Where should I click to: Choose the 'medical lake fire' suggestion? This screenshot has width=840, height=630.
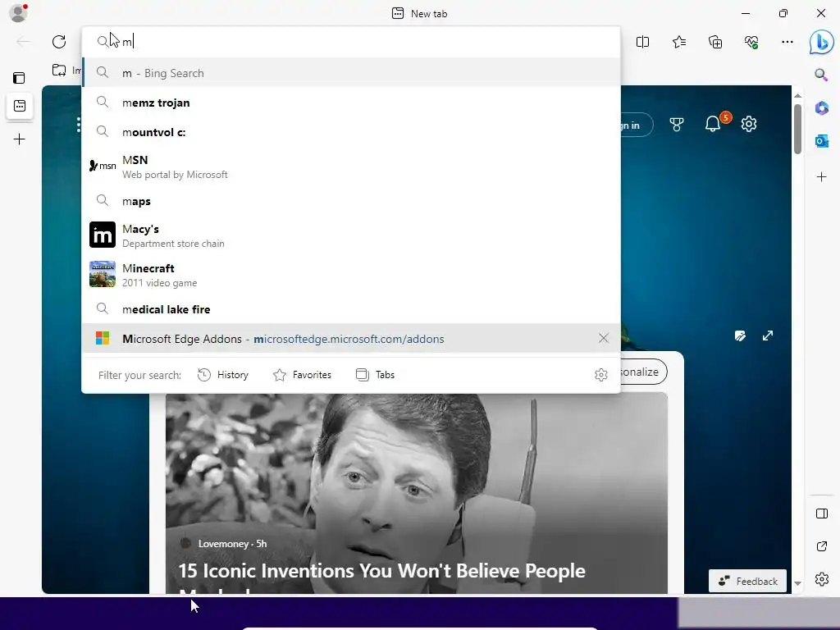[351, 309]
